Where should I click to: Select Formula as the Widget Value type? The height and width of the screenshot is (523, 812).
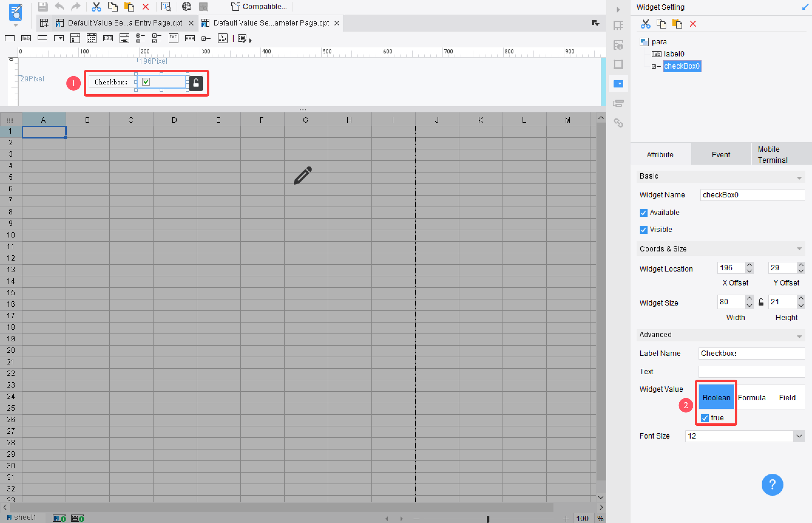pyautogui.click(x=752, y=397)
